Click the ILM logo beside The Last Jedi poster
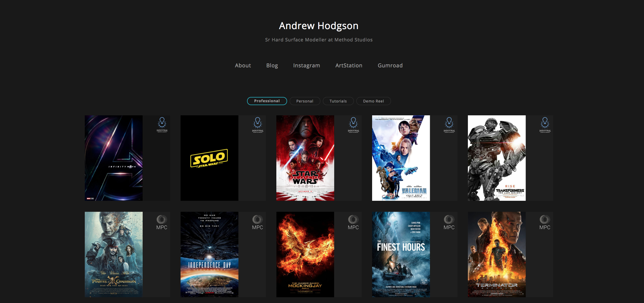Viewport: 644px width, 303px height. click(354, 125)
